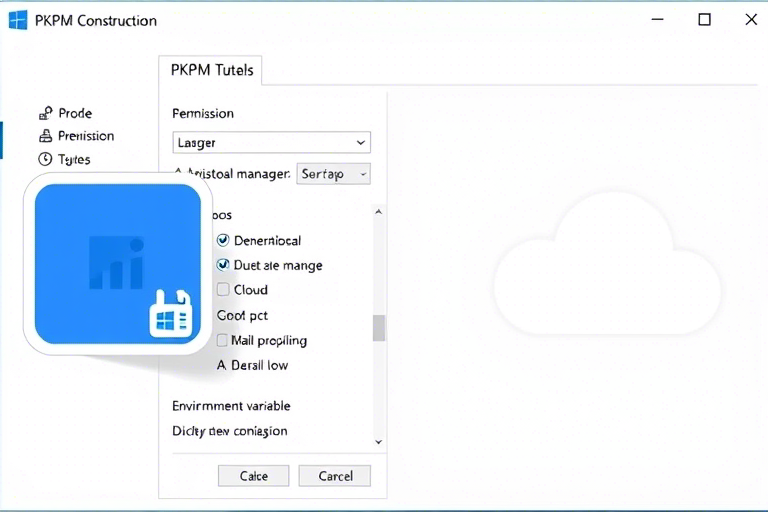Click the calendar grid badge on blue tile
Image resolution: width=768 pixels, height=512 pixels.
(x=170, y=314)
